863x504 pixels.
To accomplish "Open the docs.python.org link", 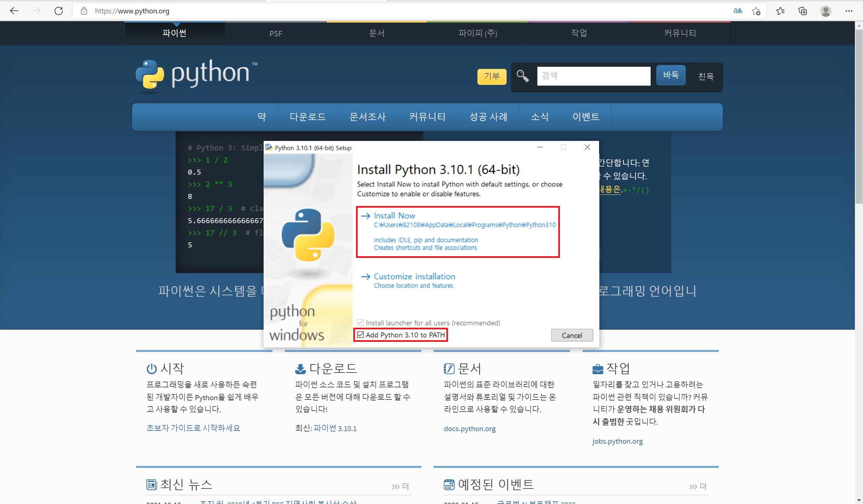I will [x=470, y=429].
